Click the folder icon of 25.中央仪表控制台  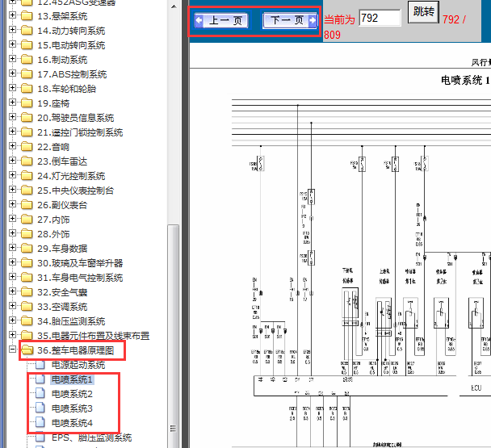27,190
